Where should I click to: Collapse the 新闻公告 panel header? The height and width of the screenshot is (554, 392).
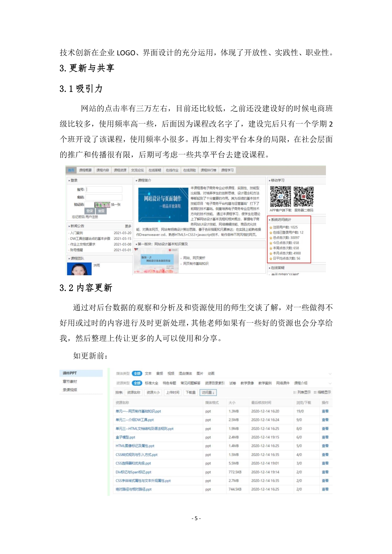tap(99, 226)
